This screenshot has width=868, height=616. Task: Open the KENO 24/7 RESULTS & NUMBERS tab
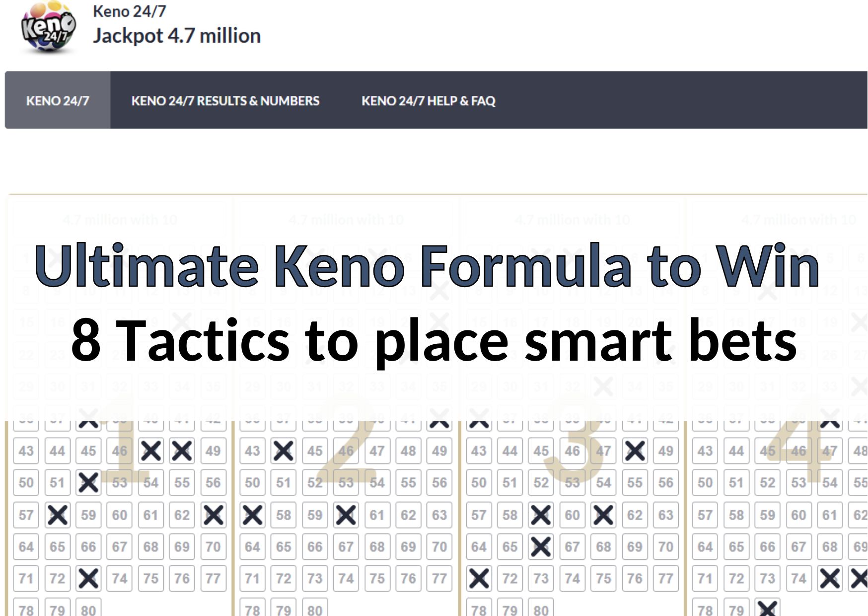[x=225, y=100]
